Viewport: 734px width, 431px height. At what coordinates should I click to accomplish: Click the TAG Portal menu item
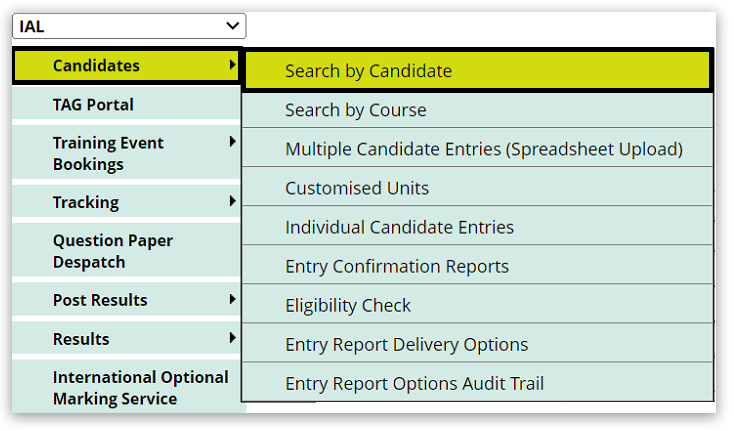(x=93, y=104)
